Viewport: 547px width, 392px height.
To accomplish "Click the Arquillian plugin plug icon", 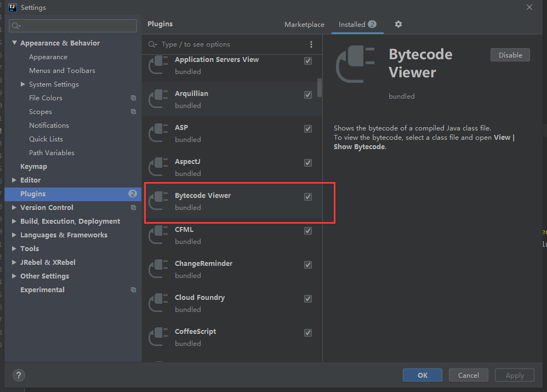I will tap(158, 99).
